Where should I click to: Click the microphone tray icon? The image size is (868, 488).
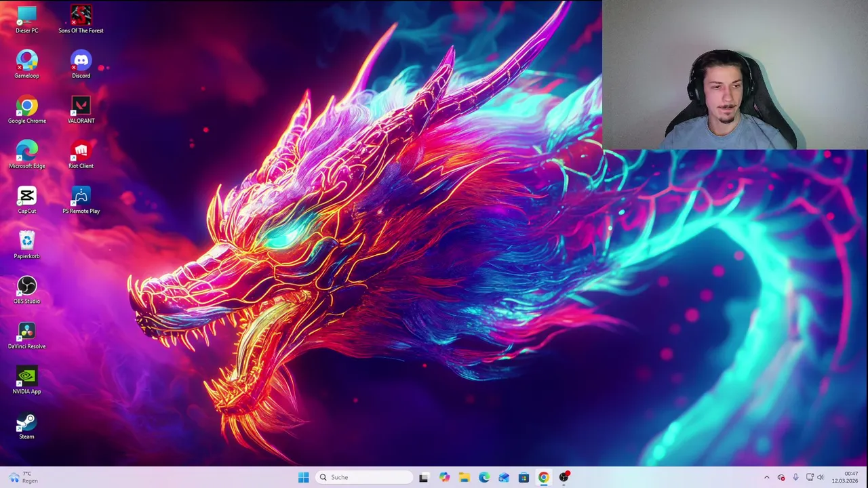click(795, 477)
